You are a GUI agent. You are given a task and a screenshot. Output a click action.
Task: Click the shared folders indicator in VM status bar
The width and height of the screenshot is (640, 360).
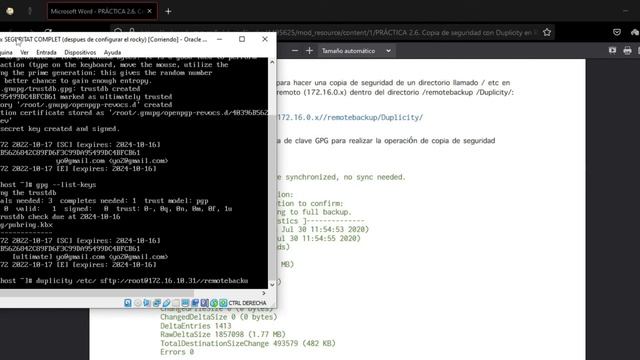click(176, 303)
